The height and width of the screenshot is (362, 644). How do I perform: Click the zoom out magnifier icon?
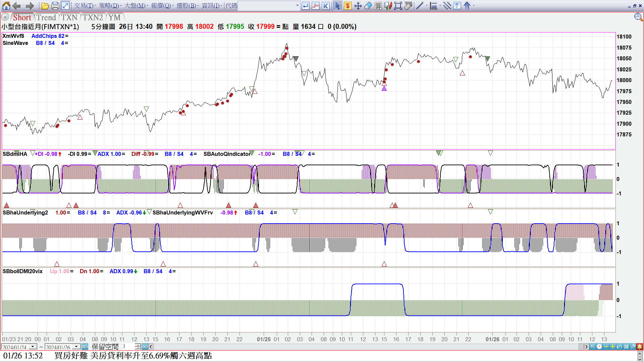click(x=638, y=17)
